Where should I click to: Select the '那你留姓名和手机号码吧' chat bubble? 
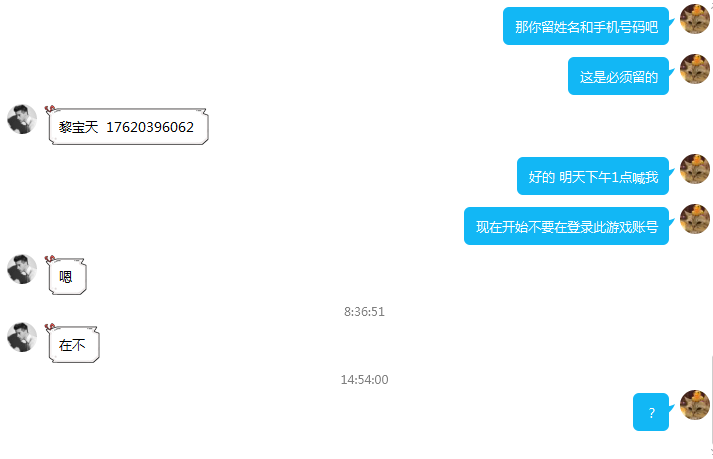[x=586, y=26]
